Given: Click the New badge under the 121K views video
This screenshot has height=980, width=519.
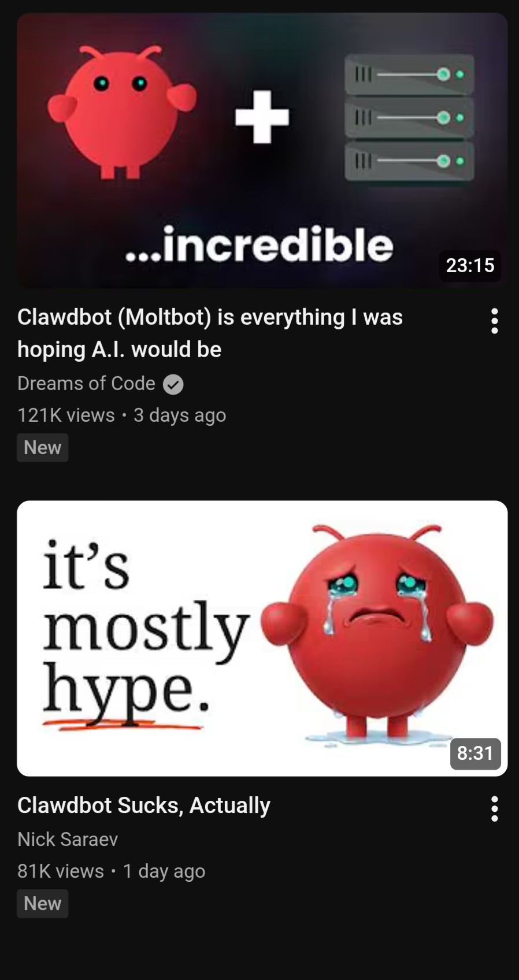Looking at the screenshot, I should point(43,448).
